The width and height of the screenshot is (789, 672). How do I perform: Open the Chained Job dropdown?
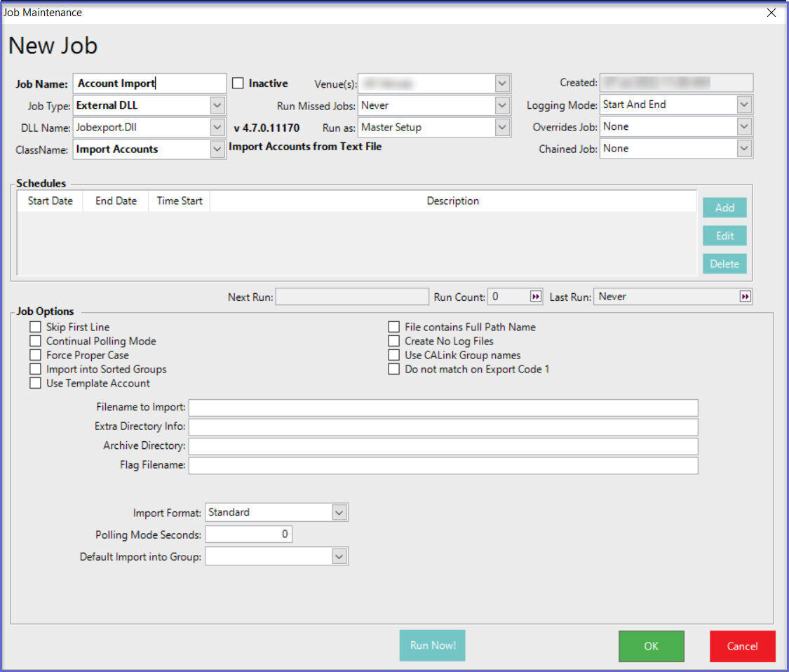tap(744, 149)
